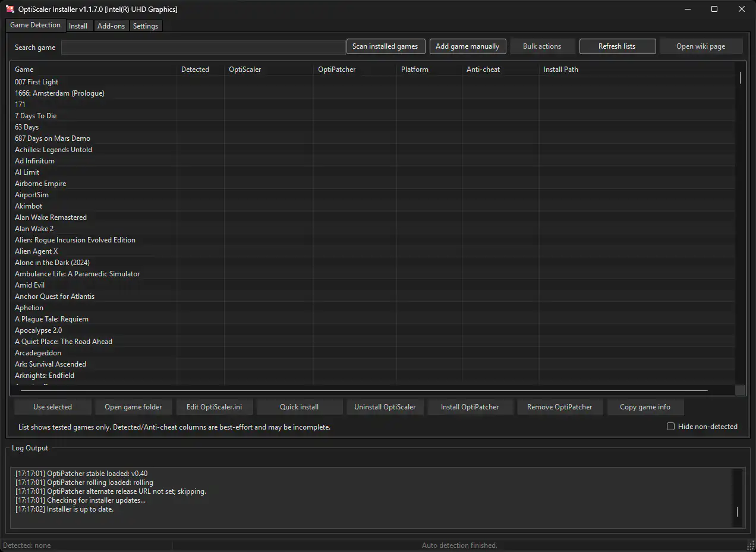Sort by the Platform column header
Image resolution: width=756 pixels, height=552 pixels.
[429, 70]
